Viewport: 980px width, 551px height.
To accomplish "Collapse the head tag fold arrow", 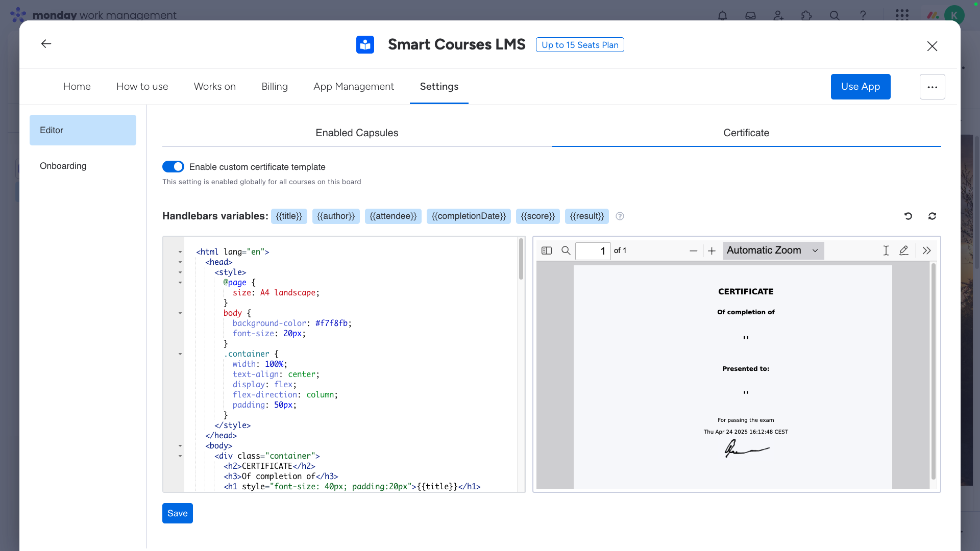I will pos(180,262).
